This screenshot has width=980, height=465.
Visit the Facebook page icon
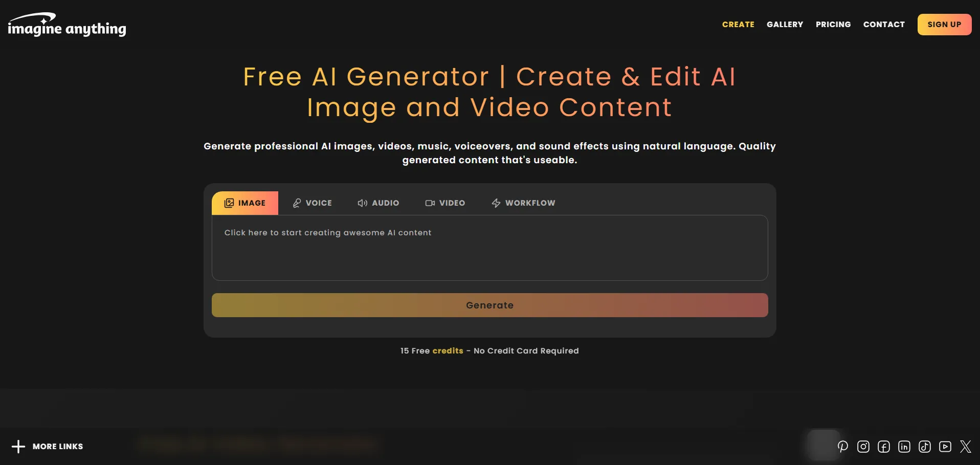(884, 447)
